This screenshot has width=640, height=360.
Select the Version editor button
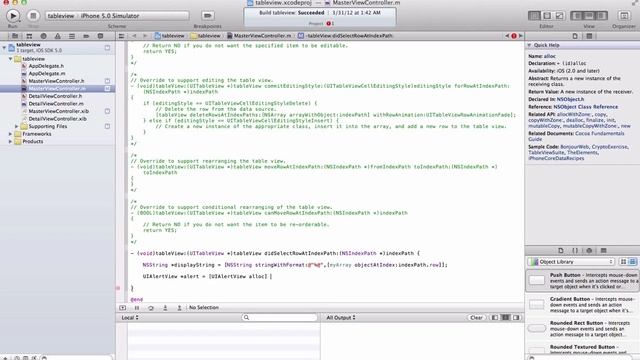click(x=560, y=16)
